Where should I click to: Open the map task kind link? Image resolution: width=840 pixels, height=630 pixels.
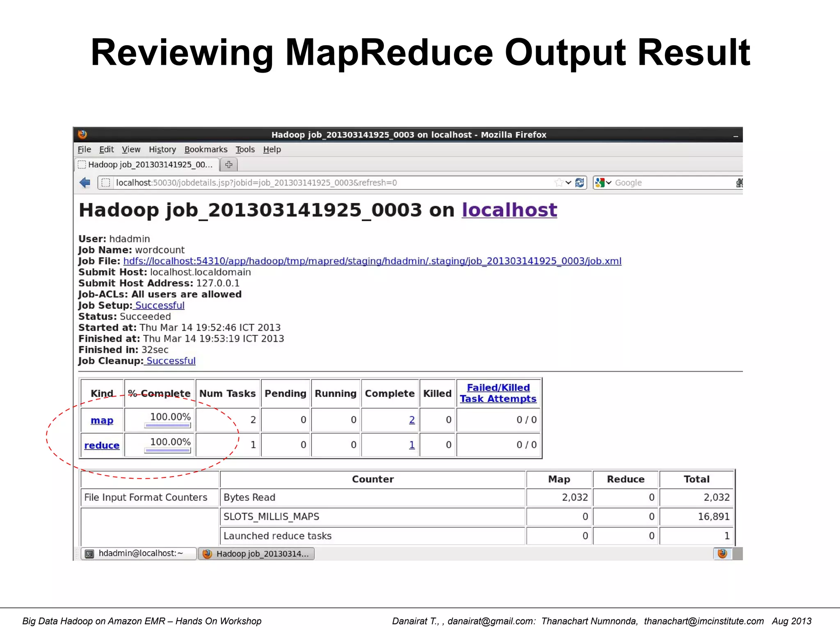(102, 420)
